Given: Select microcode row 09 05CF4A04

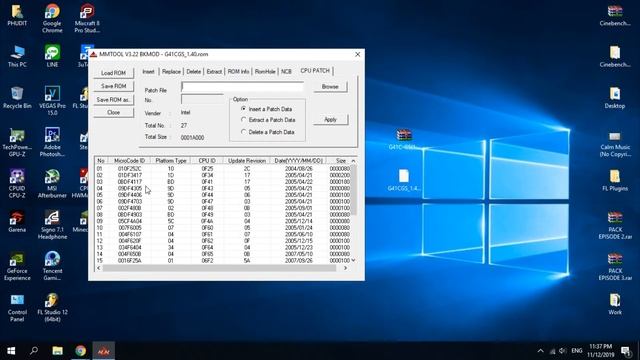Looking at the screenshot, I should (223, 221).
